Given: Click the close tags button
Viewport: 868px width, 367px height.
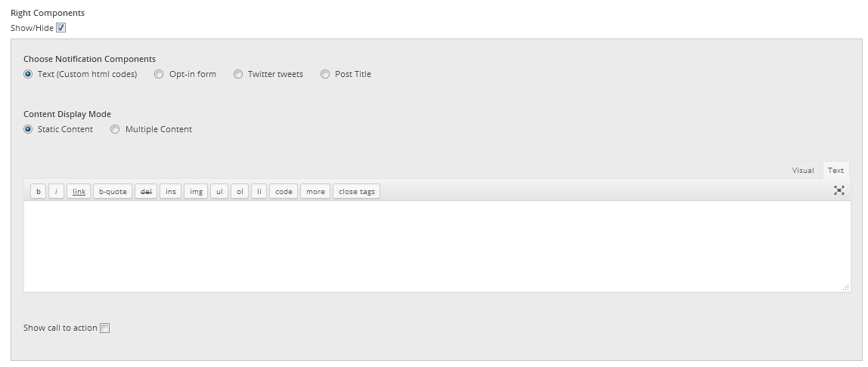Looking at the screenshot, I should point(357,191).
